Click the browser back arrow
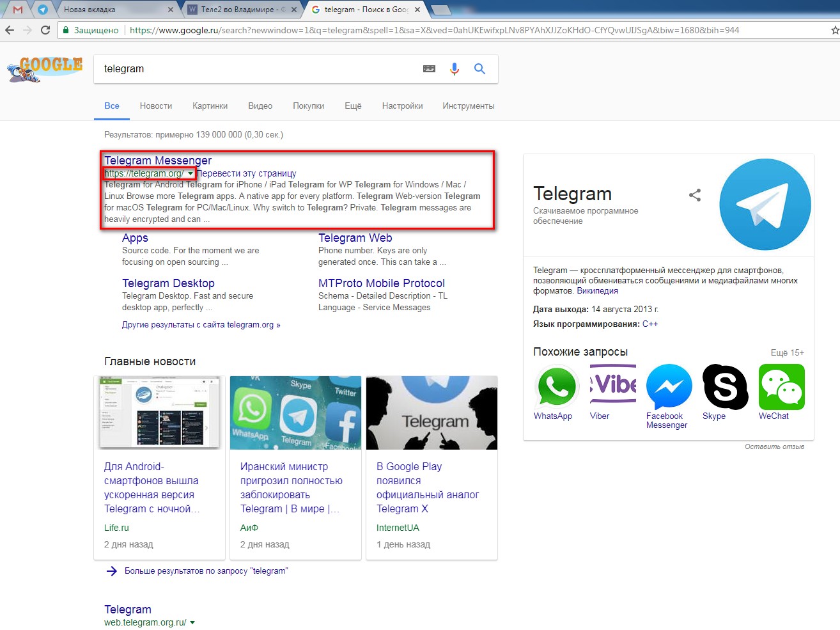This screenshot has height=630, width=840. 9,30
